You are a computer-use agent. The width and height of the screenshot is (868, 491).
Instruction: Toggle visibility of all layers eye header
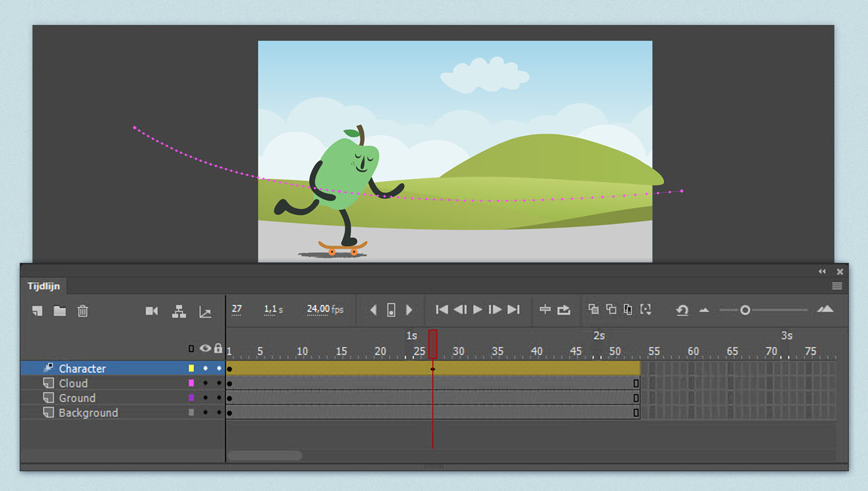tap(205, 348)
